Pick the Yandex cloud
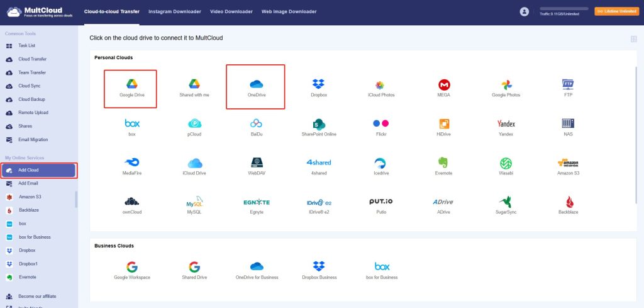Screen dimensions: 644x308 pos(506,128)
